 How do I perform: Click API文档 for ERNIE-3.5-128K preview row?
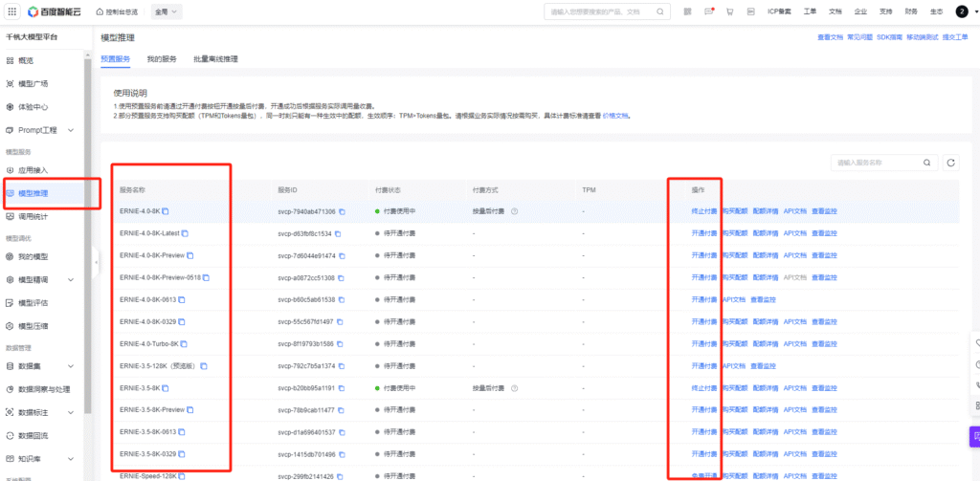[734, 365]
